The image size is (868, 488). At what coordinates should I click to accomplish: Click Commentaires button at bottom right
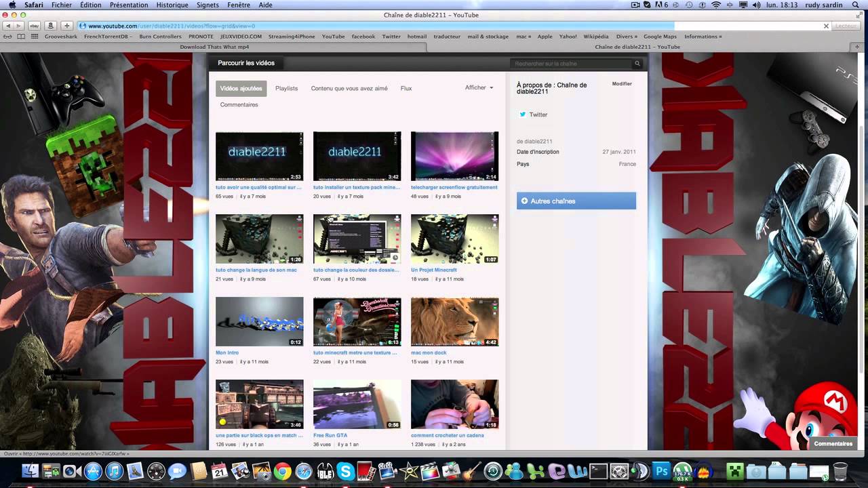point(833,444)
